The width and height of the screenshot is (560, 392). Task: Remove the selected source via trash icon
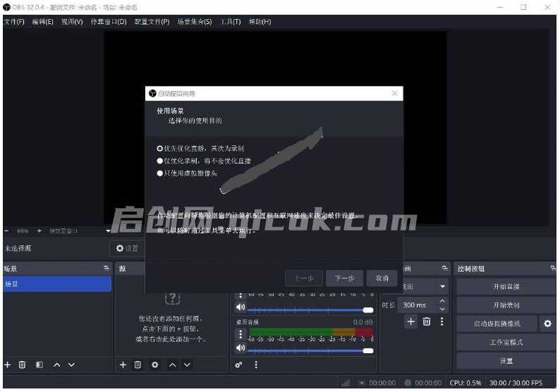(x=138, y=365)
